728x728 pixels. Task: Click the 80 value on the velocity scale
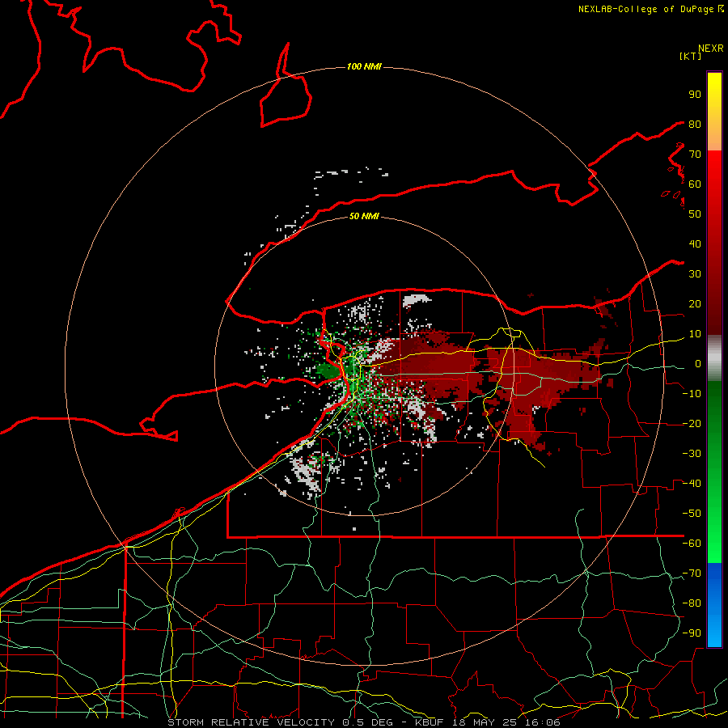coord(695,125)
